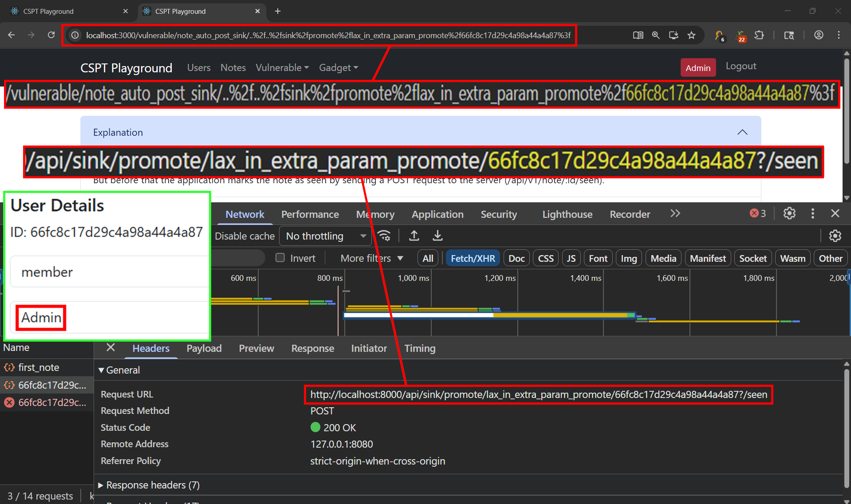851x504 pixels.
Task: Toggle the Doc filter
Action: (516, 258)
